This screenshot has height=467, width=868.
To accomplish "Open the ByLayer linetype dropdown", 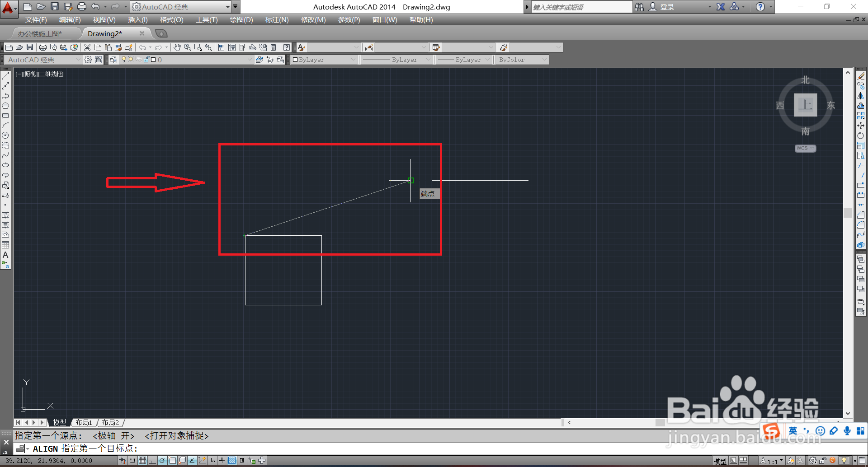I will click(396, 60).
